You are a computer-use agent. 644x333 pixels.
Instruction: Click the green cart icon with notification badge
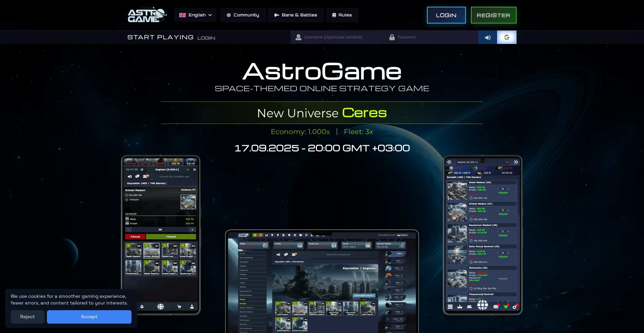[505, 307]
